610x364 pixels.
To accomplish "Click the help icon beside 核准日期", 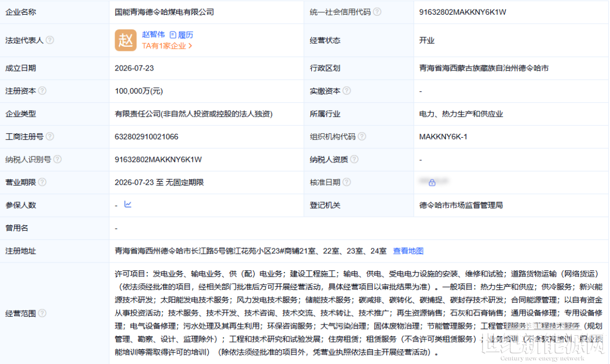I will coord(347,182).
